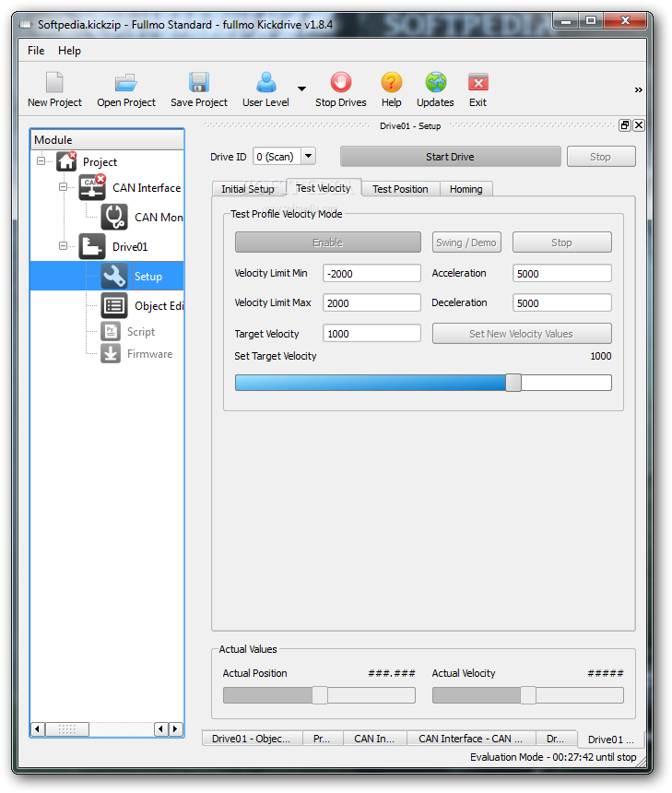Image resolution: width=672 pixels, height=793 pixels.
Task: Select the Drive01 ... bottom tab
Action: 610,740
